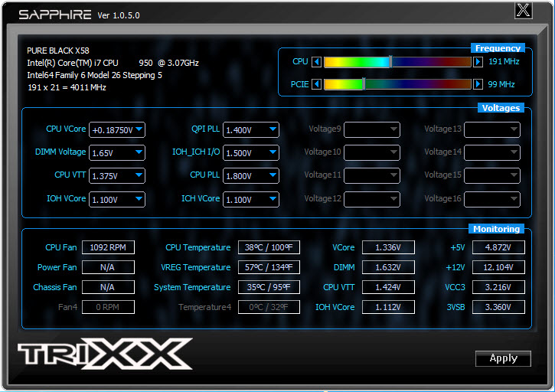This screenshot has height=392, width=555.
Task: Click the Monitoring section header
Action: (496, 229)
